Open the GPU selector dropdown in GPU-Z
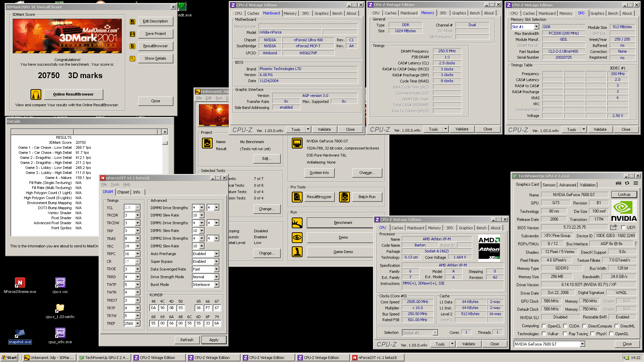The height and width of the screenshot is (362, 644). (x=583, y=344)
